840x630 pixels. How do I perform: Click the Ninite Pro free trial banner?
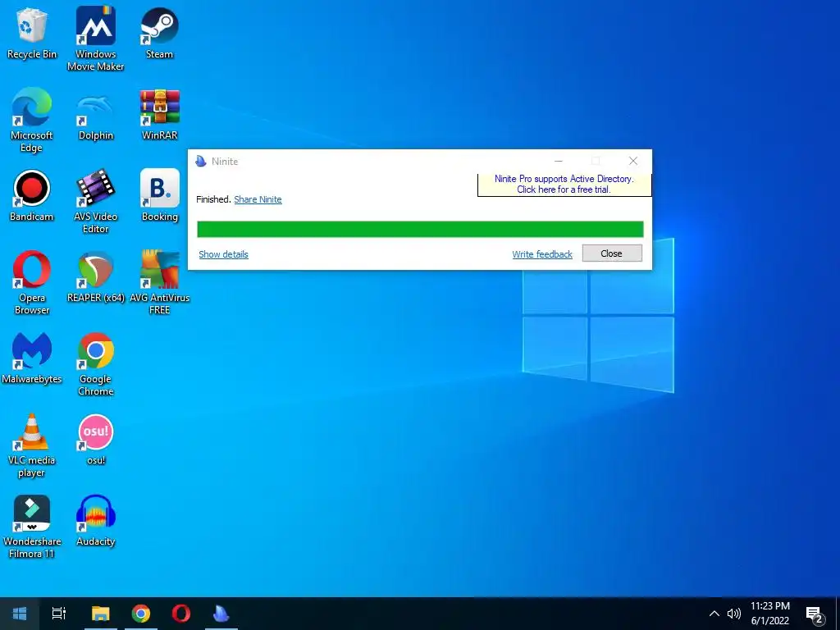click(564, 185)
